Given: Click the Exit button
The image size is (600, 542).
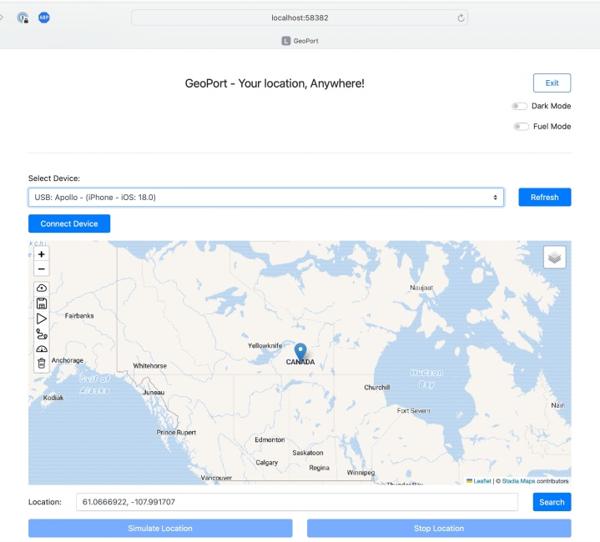Looking at the screenshot, I should click(x=552, y=83).
